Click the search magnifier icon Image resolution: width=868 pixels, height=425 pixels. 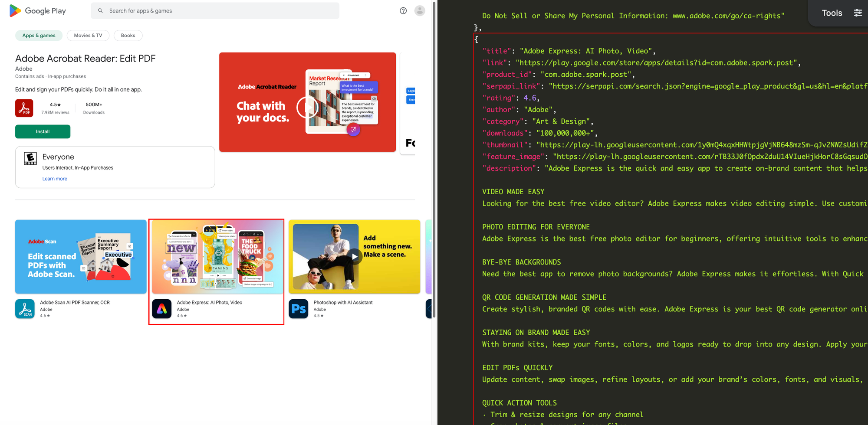coord(100,11)
